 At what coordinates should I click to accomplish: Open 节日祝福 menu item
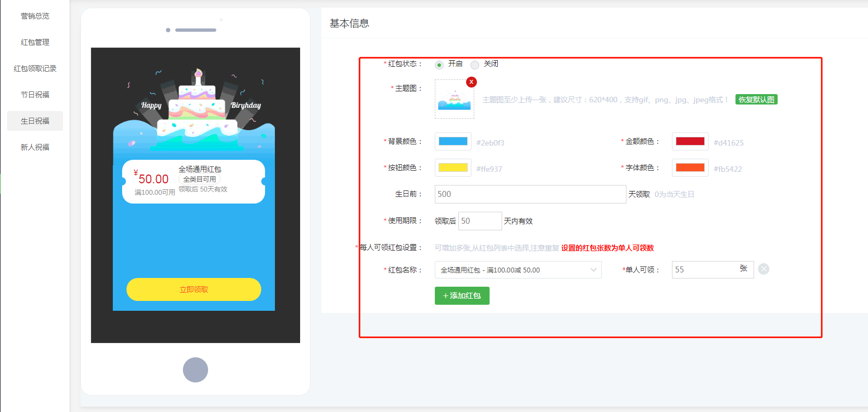[35, 95]
